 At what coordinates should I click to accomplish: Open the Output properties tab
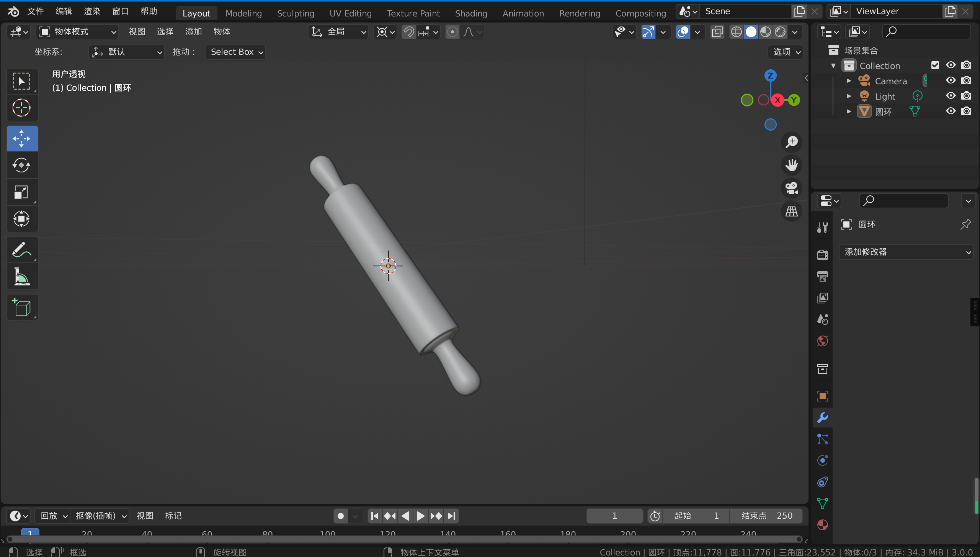pos(822,276)
